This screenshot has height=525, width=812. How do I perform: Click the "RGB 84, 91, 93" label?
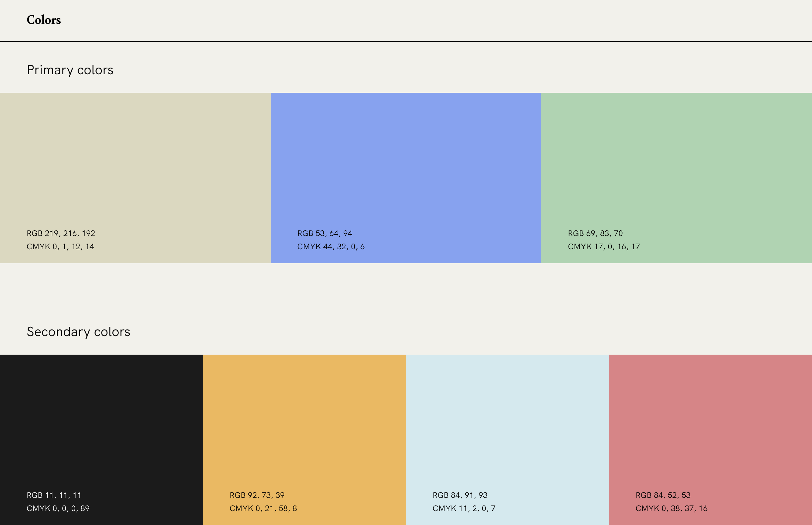click(x=460, y=495)
